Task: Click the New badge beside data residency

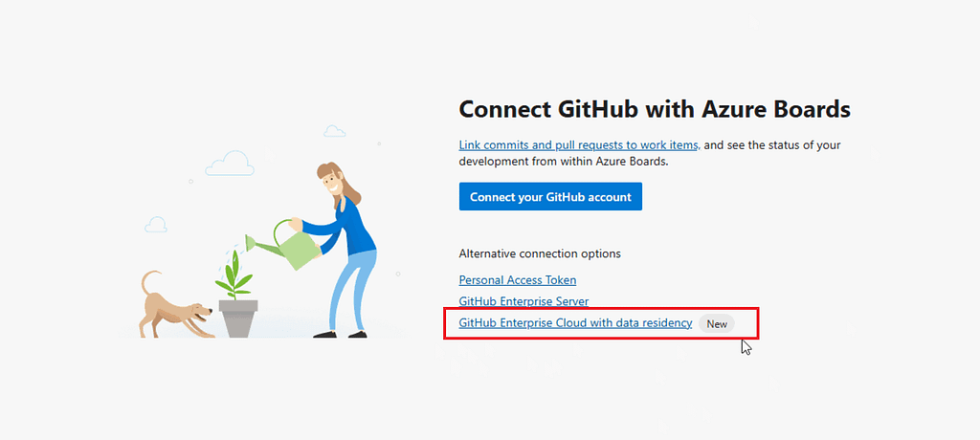Action: 717,324
